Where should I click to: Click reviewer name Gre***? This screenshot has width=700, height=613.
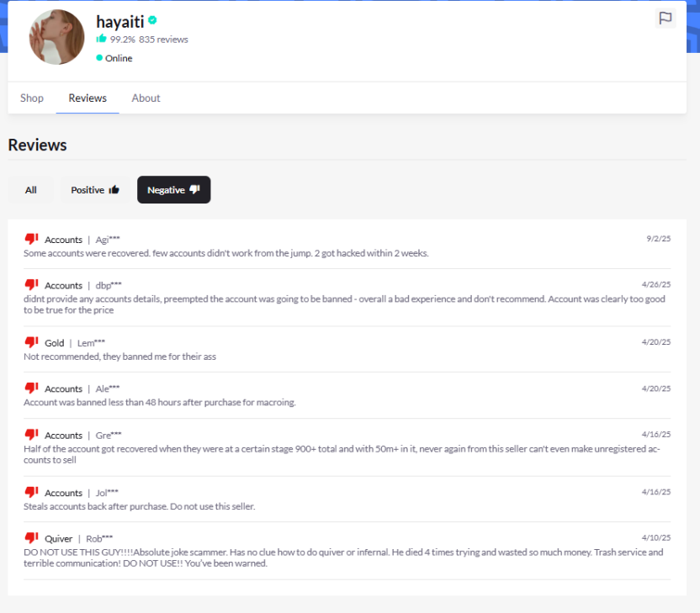pyautogui.click(x=109, y=436)
